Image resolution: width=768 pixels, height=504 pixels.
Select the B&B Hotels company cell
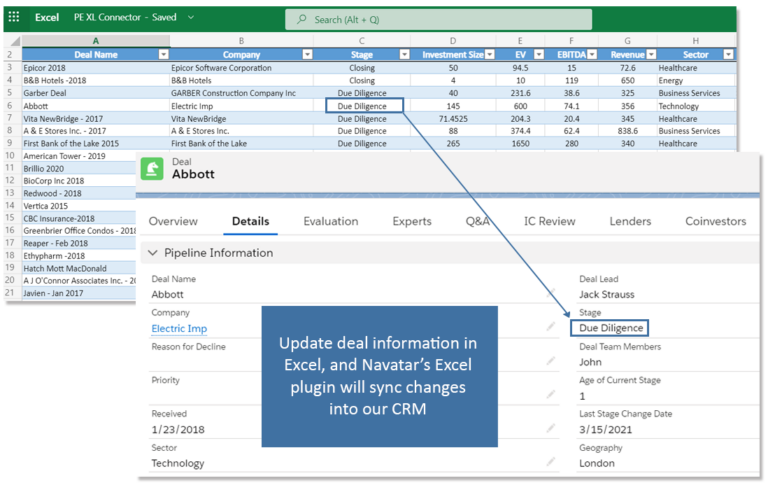click(x=241, y=80)
